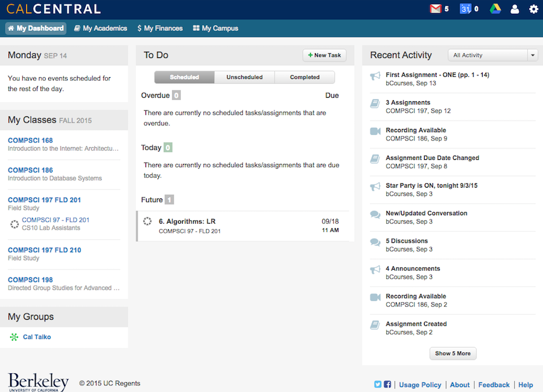Select the Scheduled tasks tab
Viewport: 543px width, 392px height.
[x=184, y=77]
